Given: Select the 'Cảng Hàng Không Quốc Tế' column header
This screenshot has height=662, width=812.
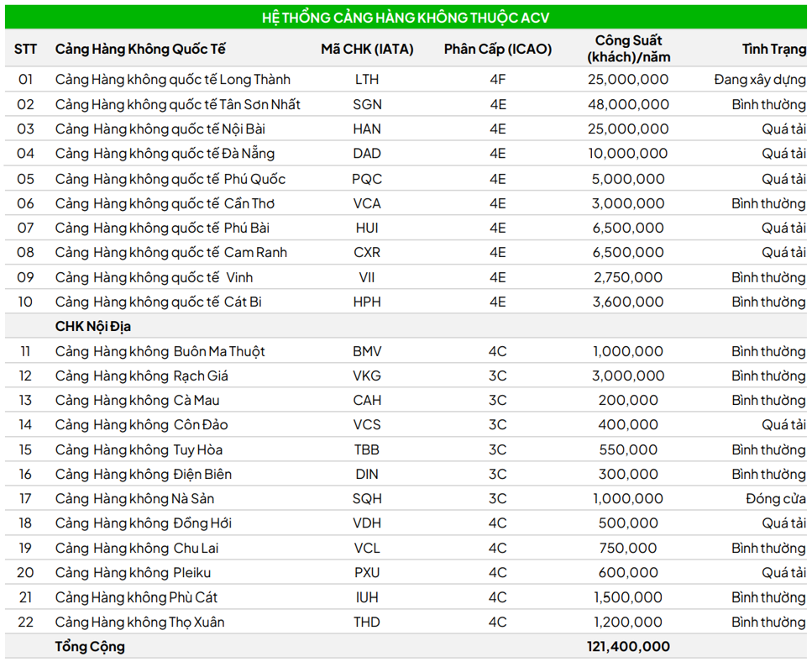Looking at the screenshot, I should click(x=140, y=49).
